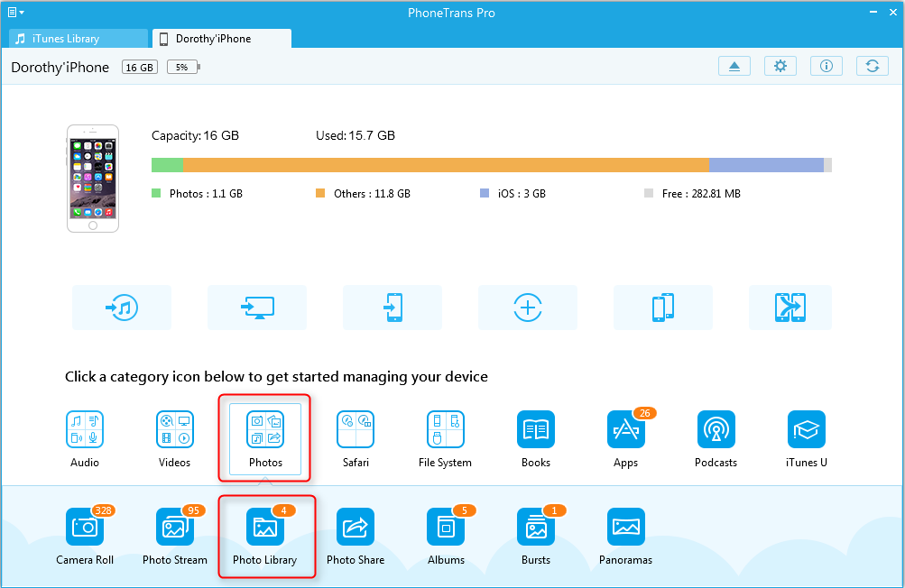Click transfer to iTunes shortcut
The image size is (905, 588).
coord(122,308)
